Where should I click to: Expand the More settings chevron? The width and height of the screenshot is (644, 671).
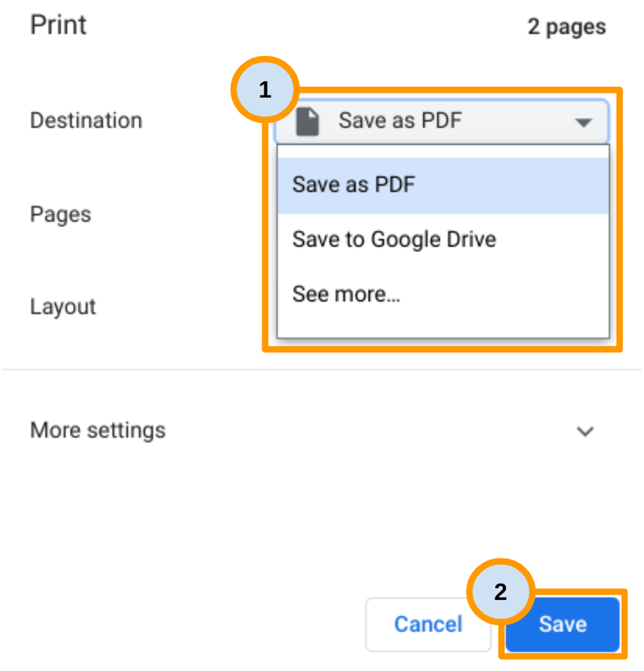(584, 431)
